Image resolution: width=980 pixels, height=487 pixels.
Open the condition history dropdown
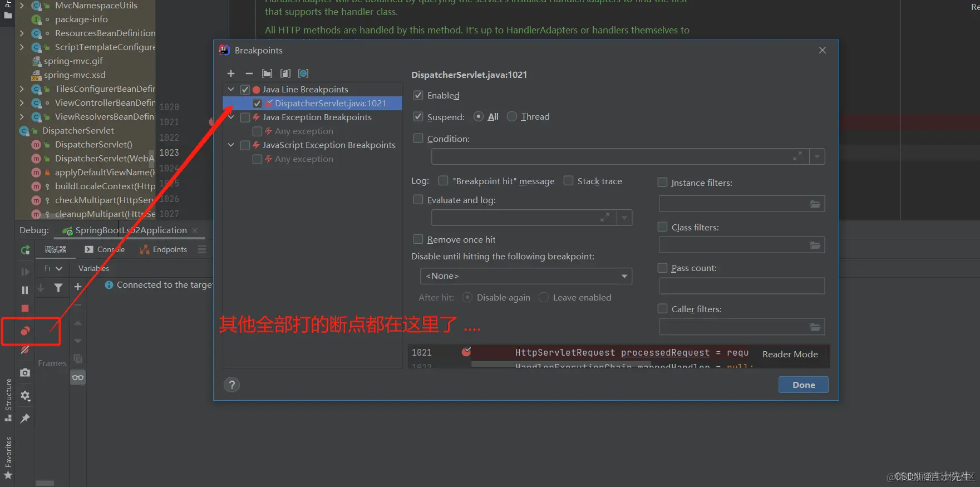coord(817,156)
